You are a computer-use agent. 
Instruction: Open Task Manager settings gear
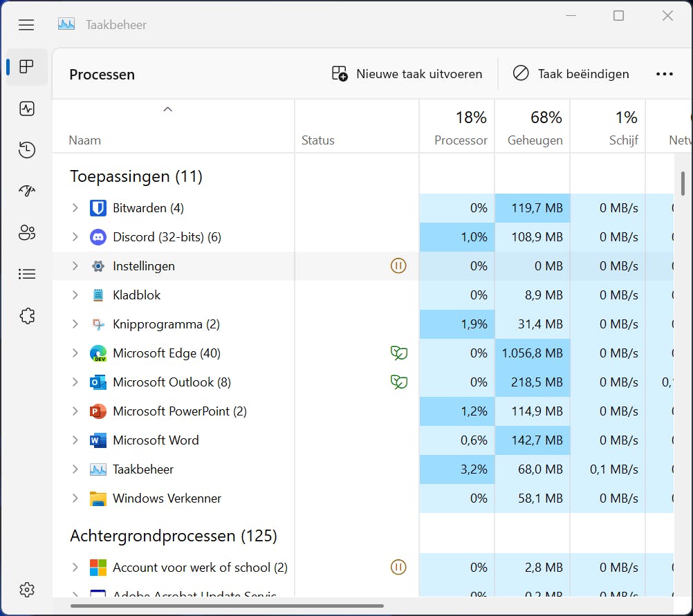click(x=27, y=590)
